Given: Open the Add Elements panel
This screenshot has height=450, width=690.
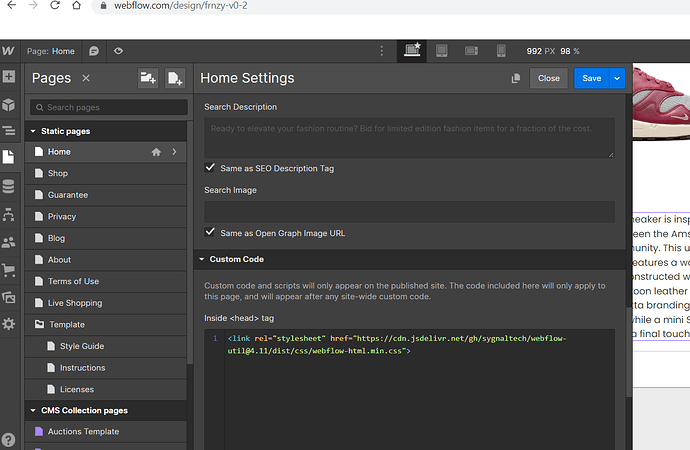Looking at the screenshot, I should pos(9,77).
